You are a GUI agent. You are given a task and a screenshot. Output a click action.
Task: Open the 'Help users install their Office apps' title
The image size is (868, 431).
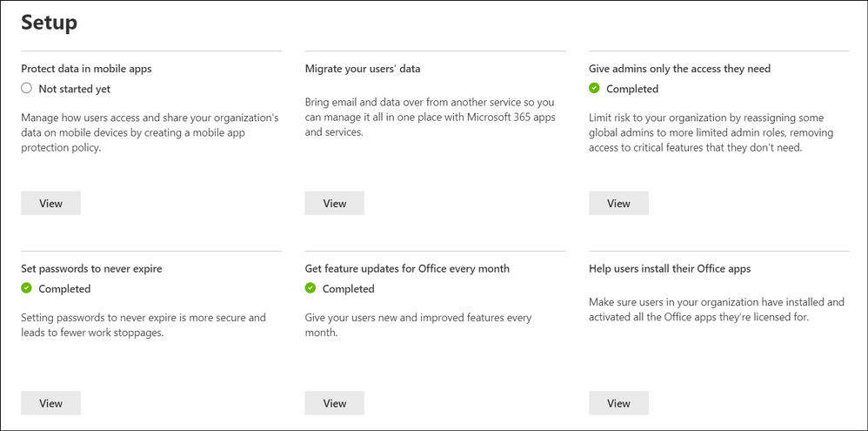(x=670, y=269)
